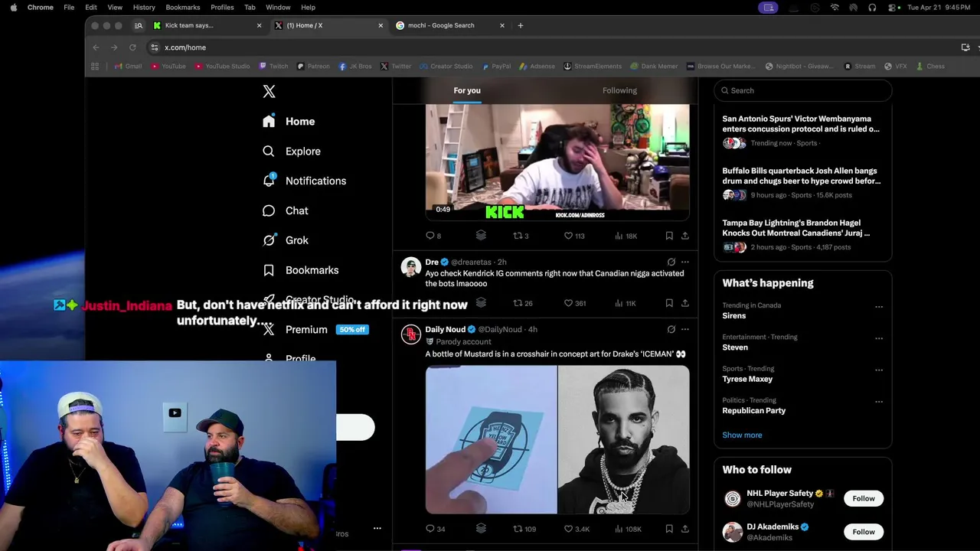Screen dimensions: 980x551
Task: Open account menu dots in sidebar
Action: pos(377,528)
